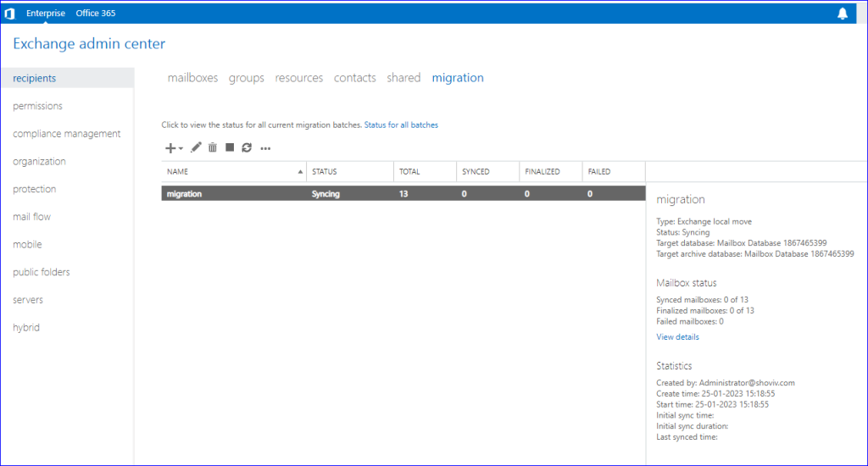Click the Last synced time line
The height and width of the screenshot is (466, 868).
(x=687, y=437)
